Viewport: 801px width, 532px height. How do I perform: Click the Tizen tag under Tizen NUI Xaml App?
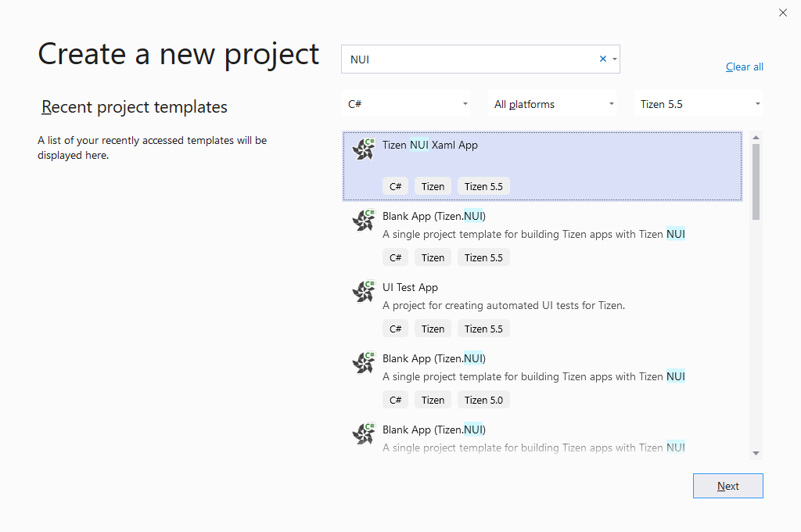[x=433, y=186]
